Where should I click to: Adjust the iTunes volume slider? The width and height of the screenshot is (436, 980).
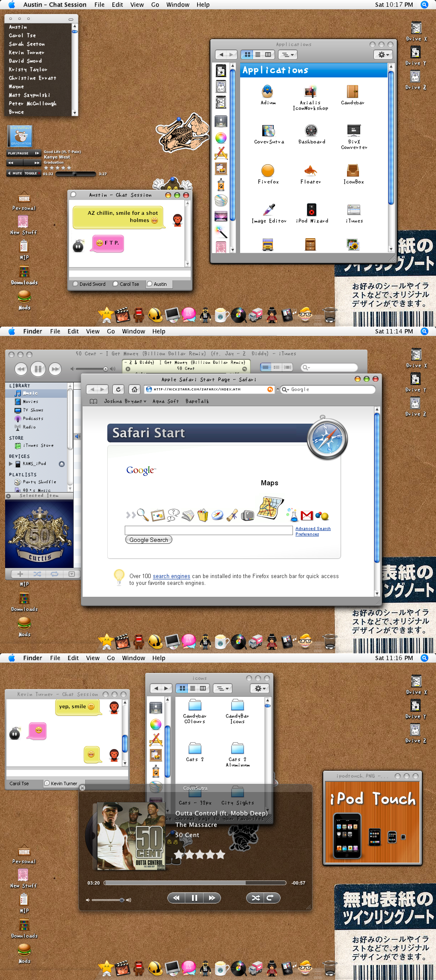(x=91, y=369)
